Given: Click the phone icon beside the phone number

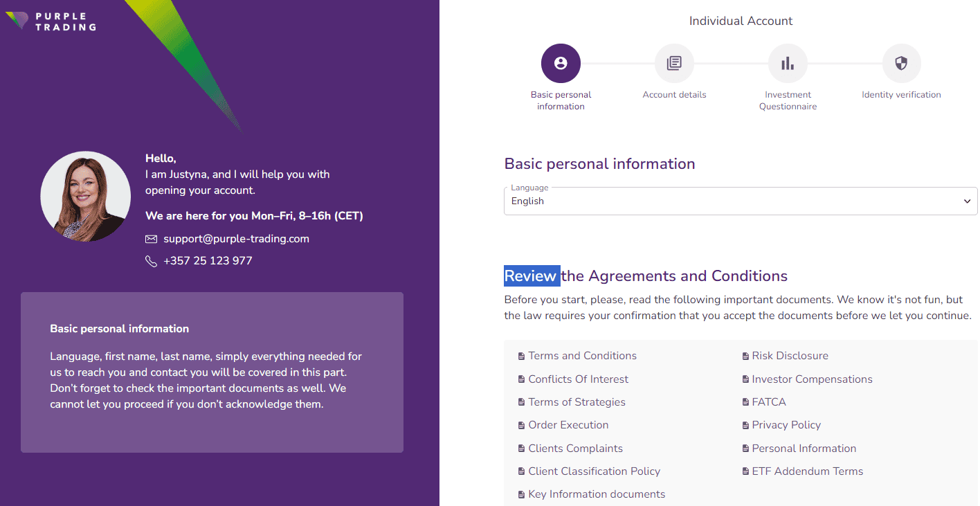Looking at the screenshot, I should (152, 261).
